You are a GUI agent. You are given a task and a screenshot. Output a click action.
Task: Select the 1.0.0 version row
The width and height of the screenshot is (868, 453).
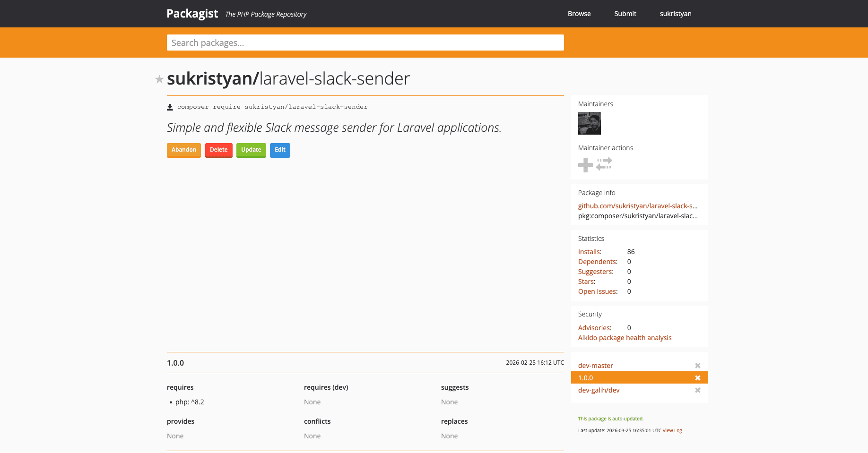[x=640, y=378]
